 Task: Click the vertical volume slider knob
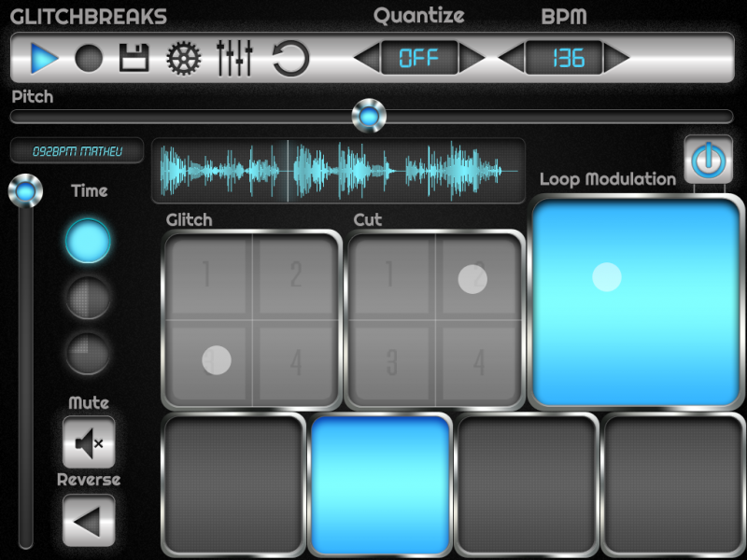[26, 191]
